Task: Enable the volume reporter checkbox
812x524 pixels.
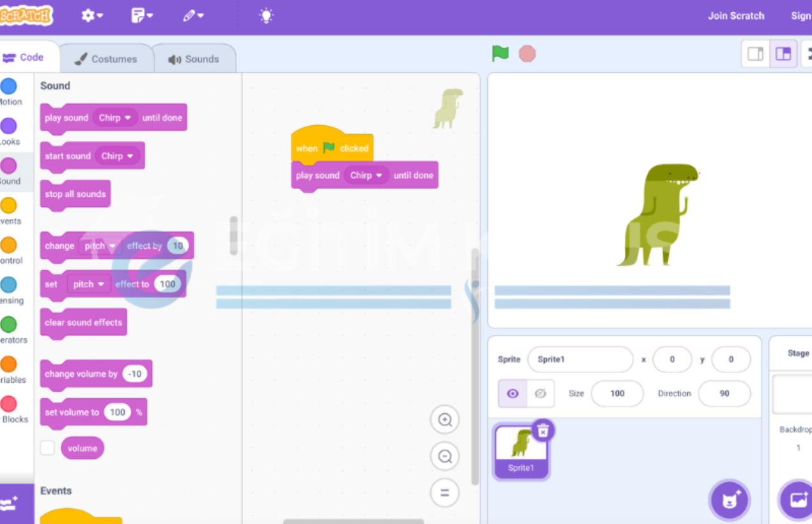Action: (x=47, y=448)
